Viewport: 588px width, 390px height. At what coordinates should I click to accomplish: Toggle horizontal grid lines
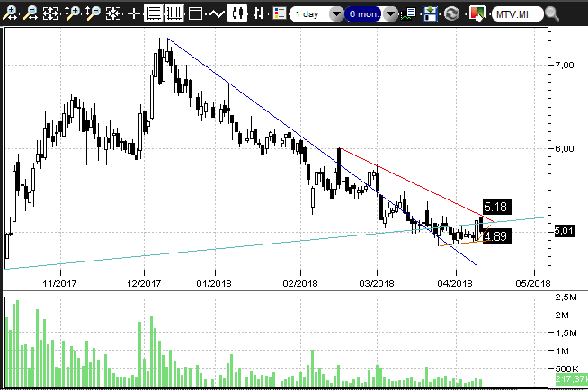coord(154,14)
